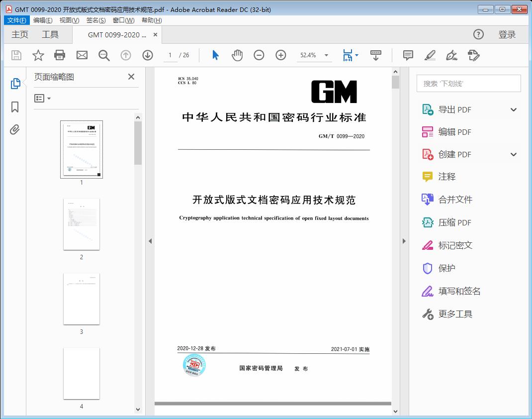This screenshot has width=532, height=419.
Task: Expand the 导出 PDF section
Action: pyautogui.click(x=514, y=109)
